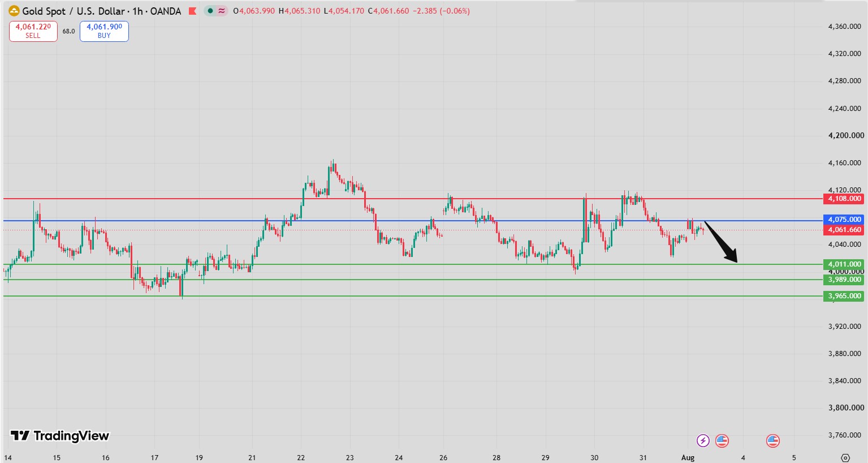868x463 pixels.
Task: Click 3,920.000 on the price scale
Action: [844, 327]
